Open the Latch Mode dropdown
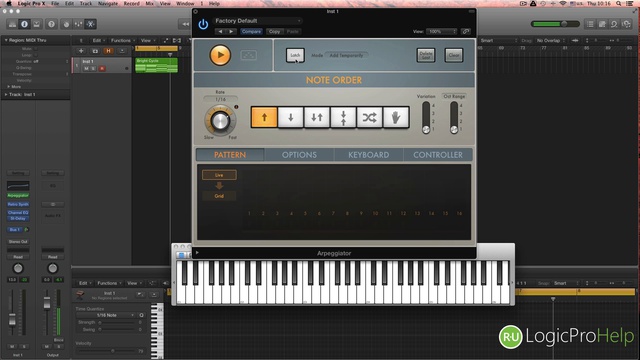Screen dimensions: 640x360 [346, 55]
